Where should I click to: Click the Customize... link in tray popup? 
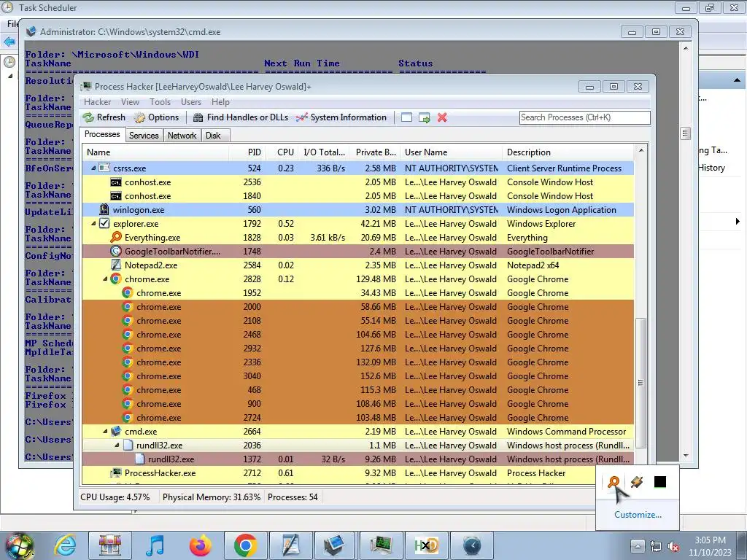point(638,515)
